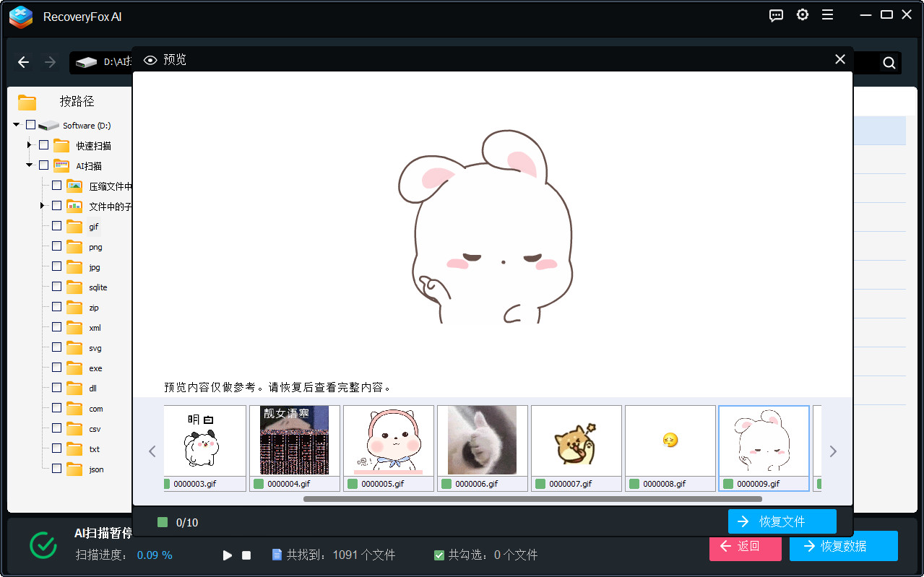This screenshot has height=577, width=924.
Task: Check the zip folder checkbox
Action: tap(56, 307)
